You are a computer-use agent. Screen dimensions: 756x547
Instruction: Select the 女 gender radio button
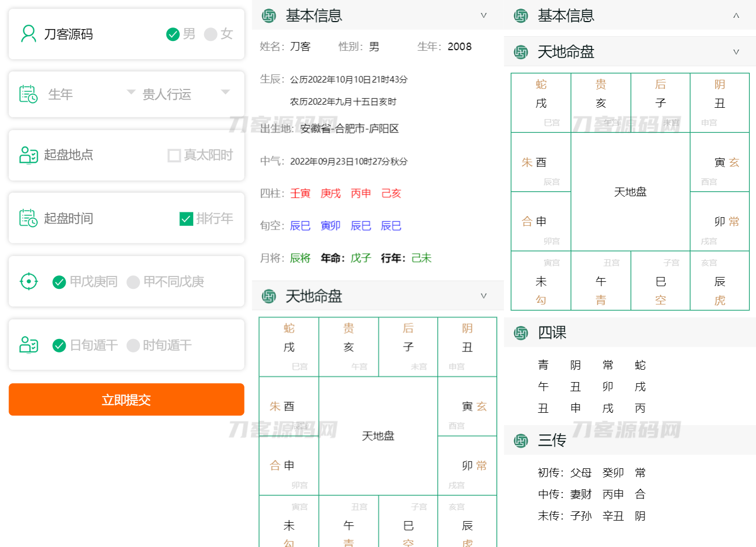[210, 34]
